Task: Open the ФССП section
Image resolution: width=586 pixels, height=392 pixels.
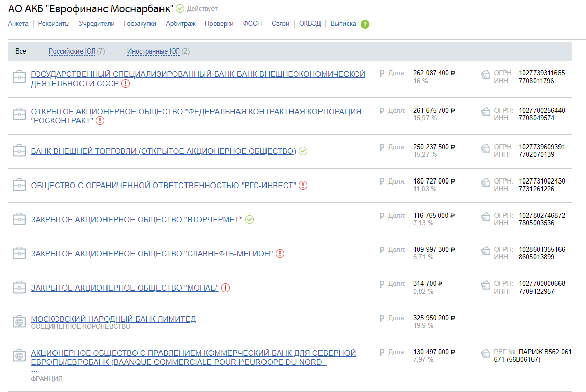Action: [252, 24]
